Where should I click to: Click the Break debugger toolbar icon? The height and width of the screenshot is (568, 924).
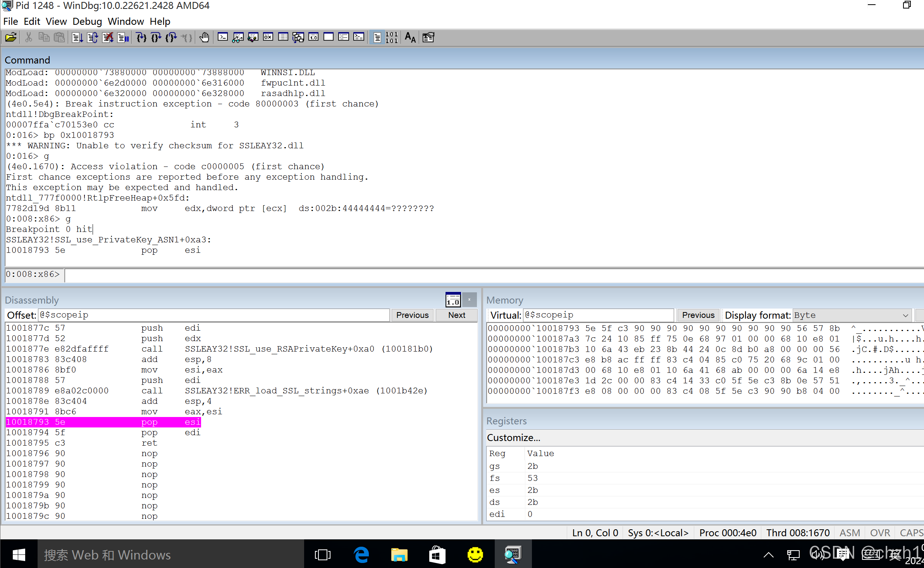123,37
